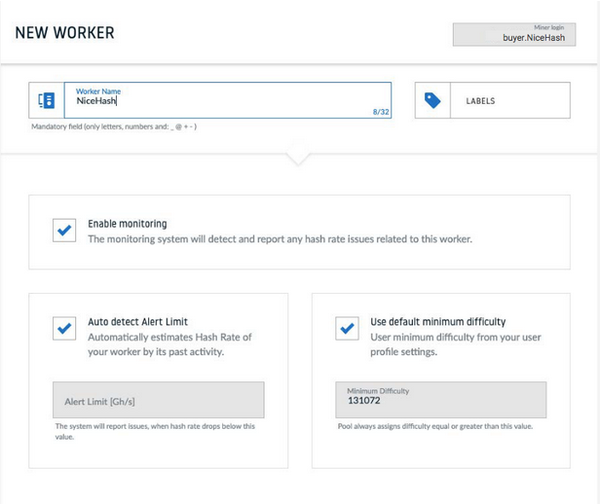Click the downward pointer notch below Worker Name section
Screen dimensions: 600x504
coord(300,159)
